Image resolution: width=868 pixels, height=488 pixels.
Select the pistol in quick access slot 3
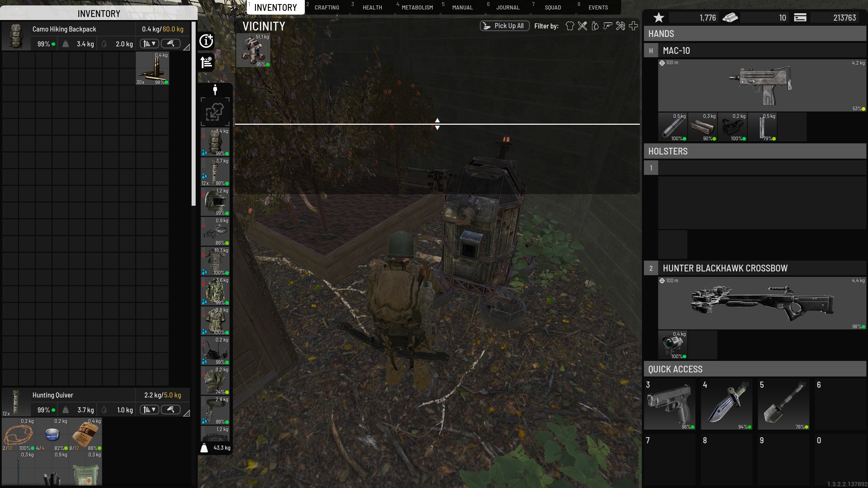click(x=669, y=404)
